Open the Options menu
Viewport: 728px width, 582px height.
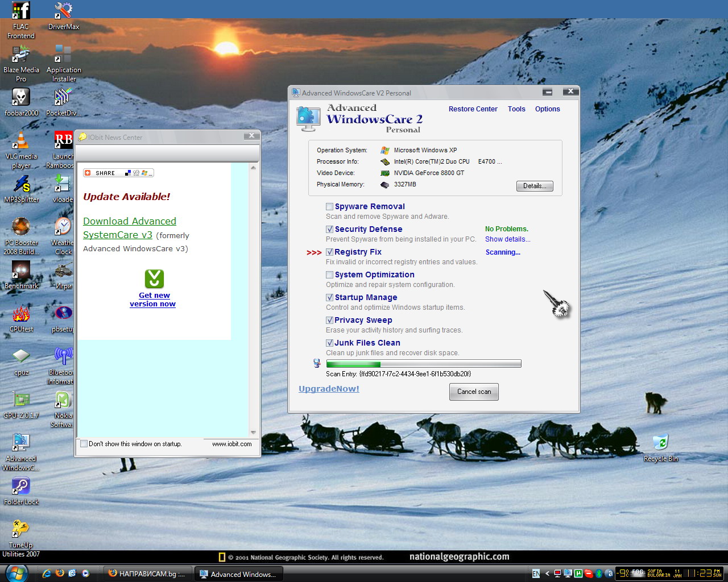coord(547,109)
